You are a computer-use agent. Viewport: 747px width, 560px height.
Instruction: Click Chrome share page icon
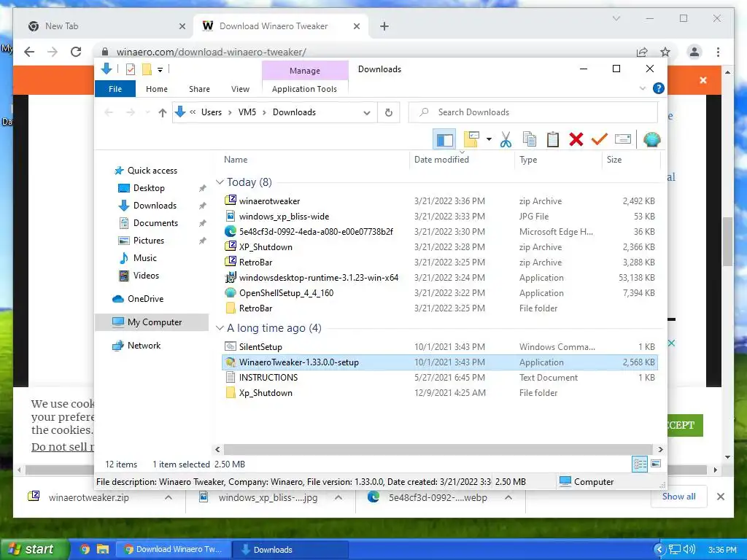642,52
